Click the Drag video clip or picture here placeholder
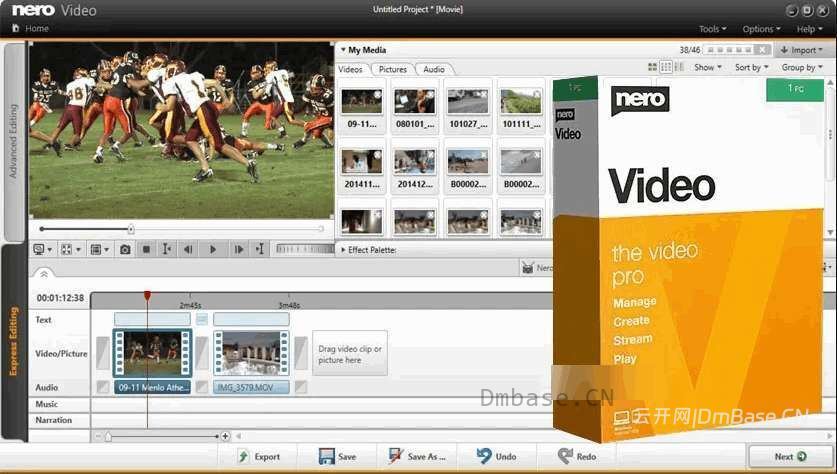The image size is (837, 474). tap(350, 353)
